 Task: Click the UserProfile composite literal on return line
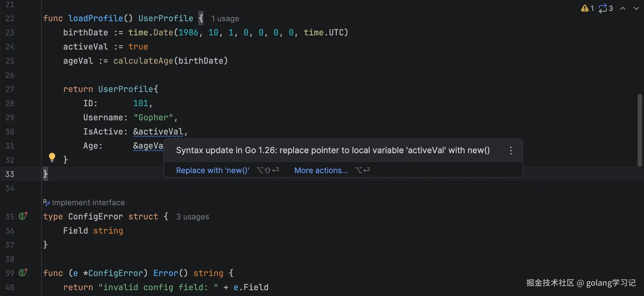tap(126, 89)
